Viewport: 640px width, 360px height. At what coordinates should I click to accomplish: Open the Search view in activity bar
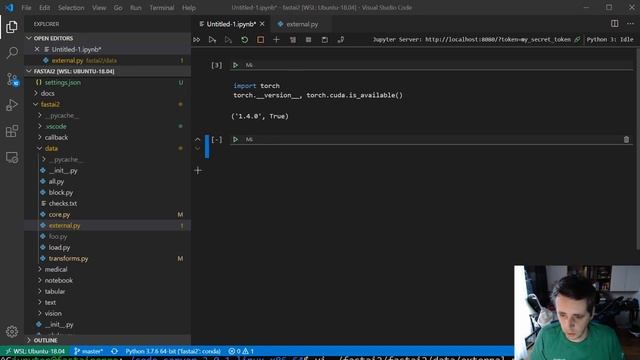pyautogui.click(x=12, y=53)
